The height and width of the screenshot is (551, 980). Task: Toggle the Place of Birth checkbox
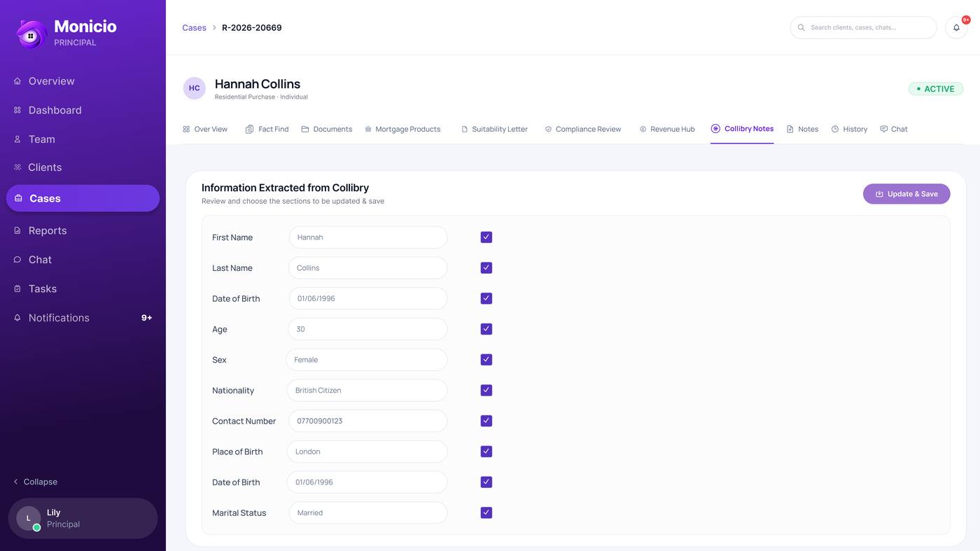pos(486,452)
